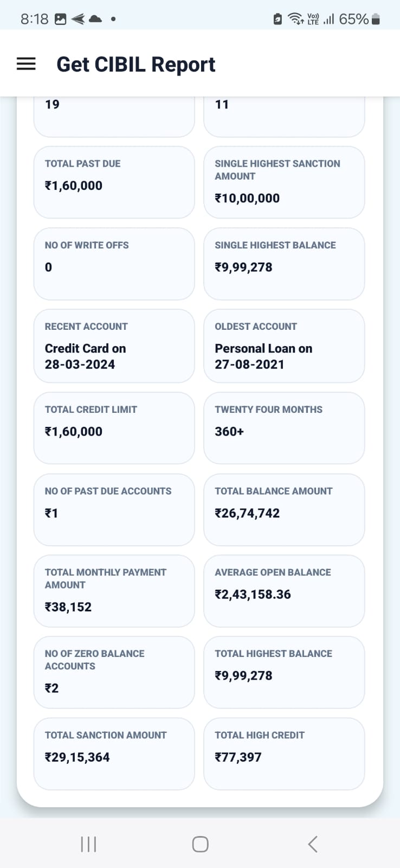Tap the cloud notification icon in status bar
Image resolution: width=400 pixels, height=868 pixels.
tap(95, 19)
